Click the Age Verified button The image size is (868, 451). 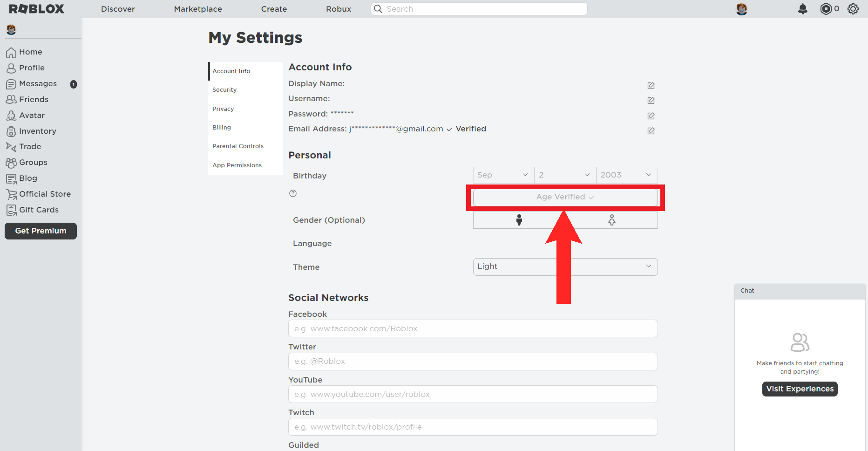[565, 197]
